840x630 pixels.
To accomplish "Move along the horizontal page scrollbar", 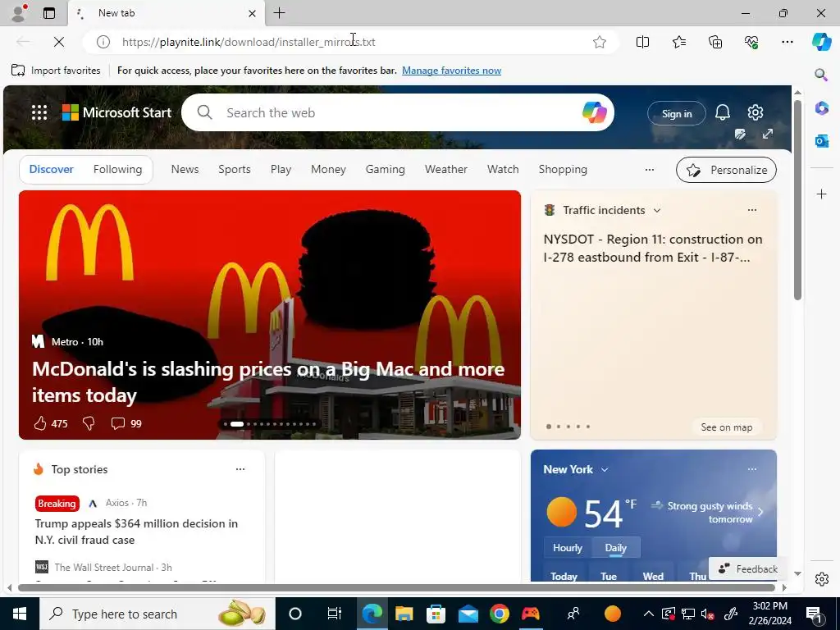I will click(x=396, y=587).
